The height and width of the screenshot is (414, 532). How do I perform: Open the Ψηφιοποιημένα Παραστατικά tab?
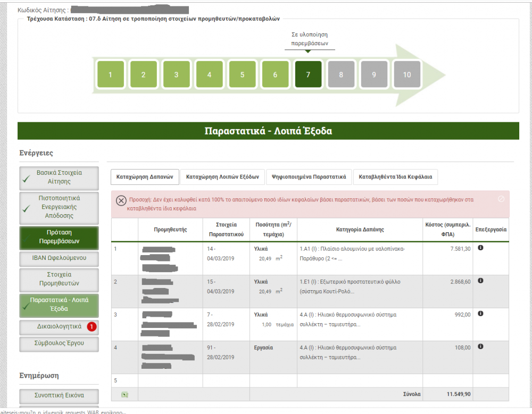pos(309,176)
